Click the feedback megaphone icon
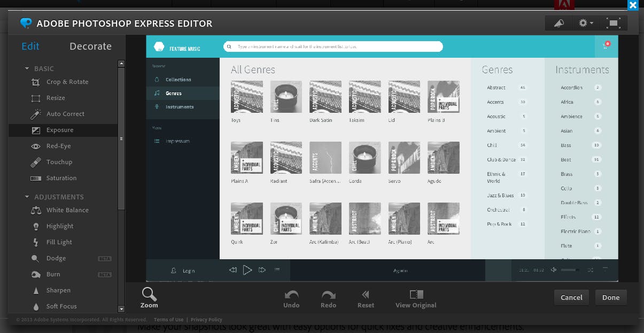Image resolution: width=644 pixels, height=333 pixels. coord(558,23)
